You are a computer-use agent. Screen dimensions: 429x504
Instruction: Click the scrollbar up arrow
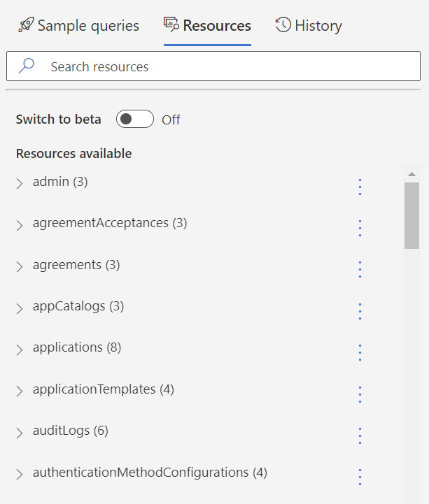[x=412, y=174]
